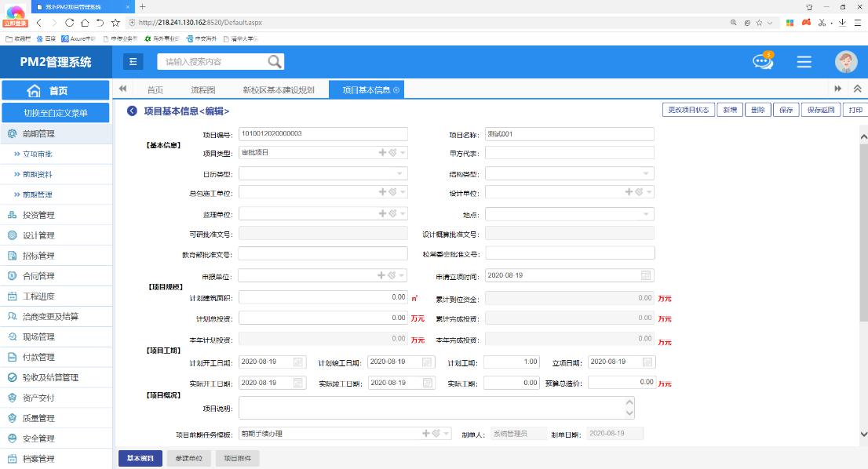Open calendar picker for 申请立项时间
Image resolution: width=868 pixels, height=469 pixels.
tap(645, 275)
